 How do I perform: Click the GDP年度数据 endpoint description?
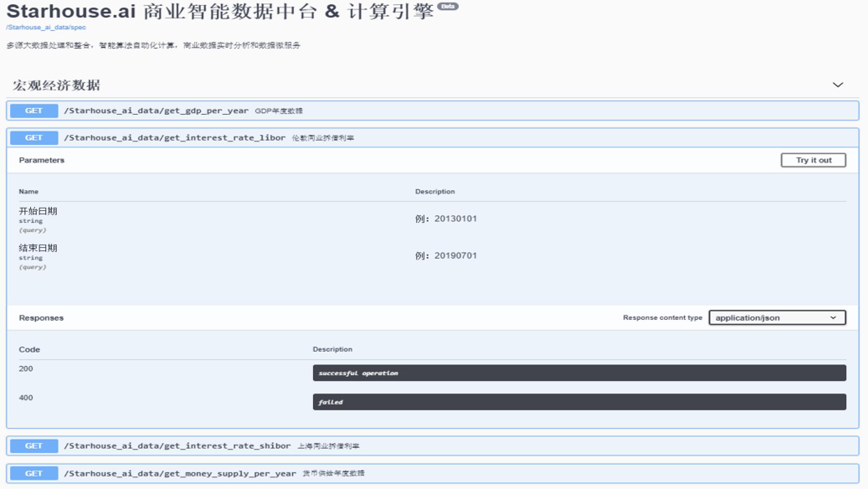click(x=279, y=111)
